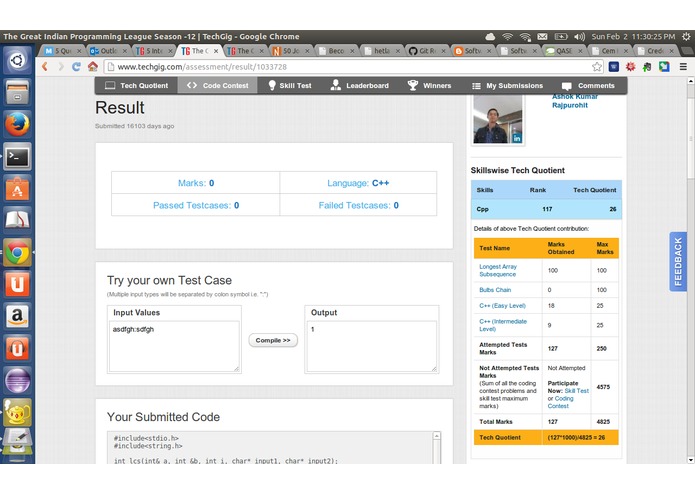The width and height of the screenshot is (695, 494).
Task: Follow the Skill Test participate link
Action: coord(577,391)
